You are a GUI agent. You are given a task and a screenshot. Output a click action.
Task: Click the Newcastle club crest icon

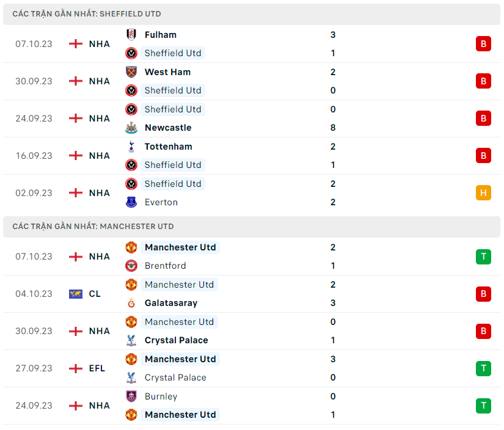point(131,128)
